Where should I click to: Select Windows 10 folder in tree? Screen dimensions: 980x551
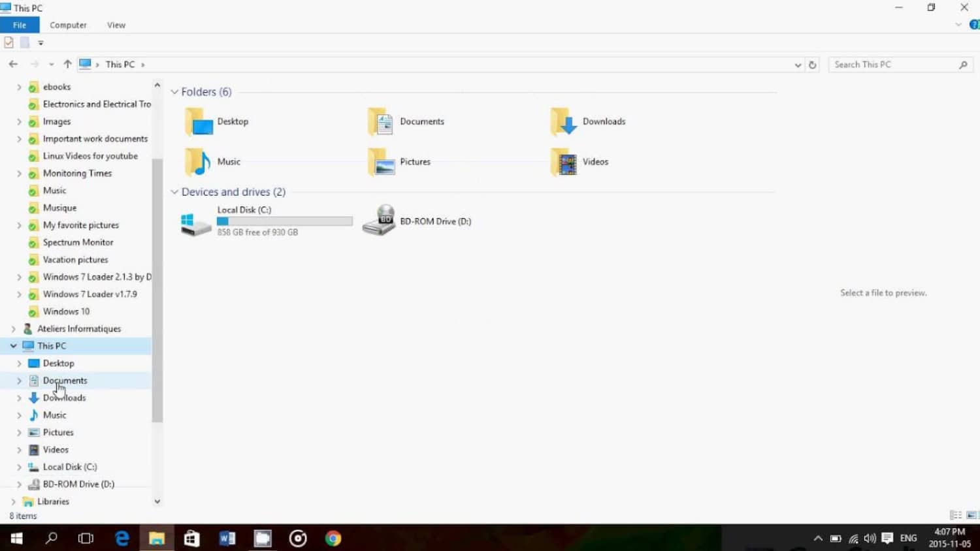[66, 311]
